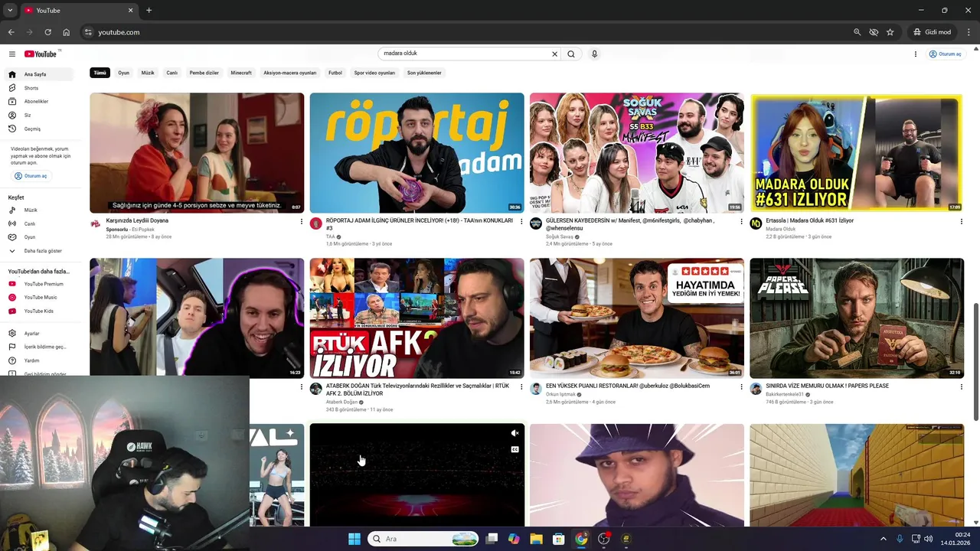This screenshot has width=980, height=551.
Task: Show hidden system tray icons
Action: 883,539
